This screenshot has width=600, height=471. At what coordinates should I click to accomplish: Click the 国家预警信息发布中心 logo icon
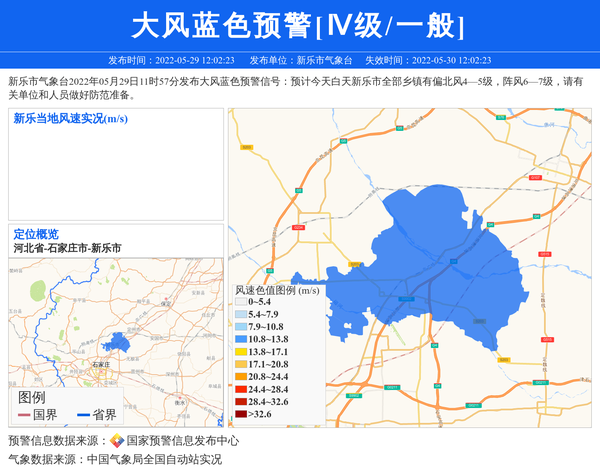pos(117,441)
